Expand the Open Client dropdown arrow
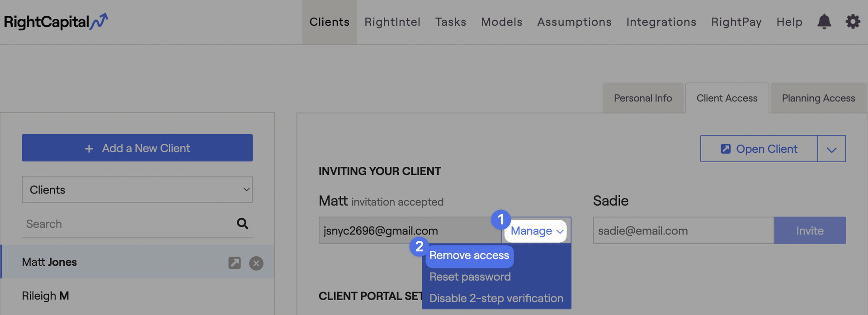Viewport: 868px width, 315px height. [832, 149]
